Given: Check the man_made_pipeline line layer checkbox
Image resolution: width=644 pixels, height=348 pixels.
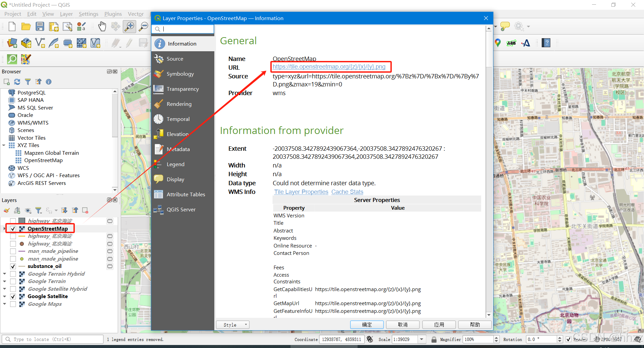Looking at the screenshot, I should 13,251.
